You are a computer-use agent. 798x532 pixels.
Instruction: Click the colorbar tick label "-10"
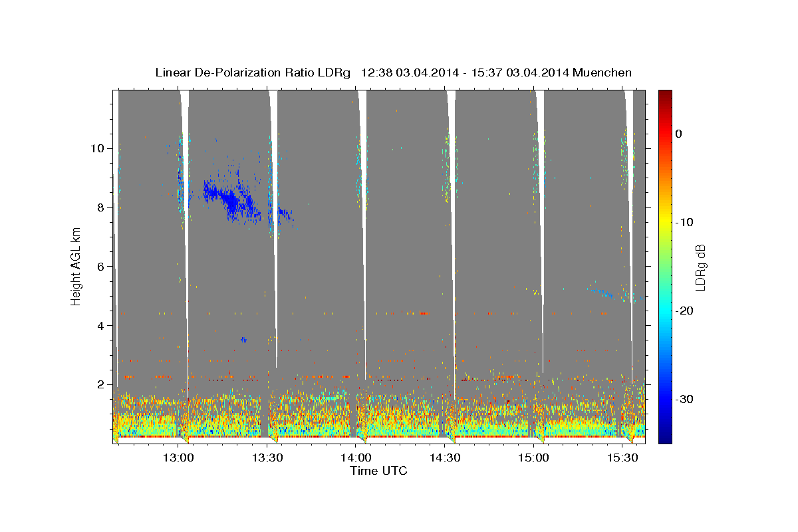pos(684,222)
